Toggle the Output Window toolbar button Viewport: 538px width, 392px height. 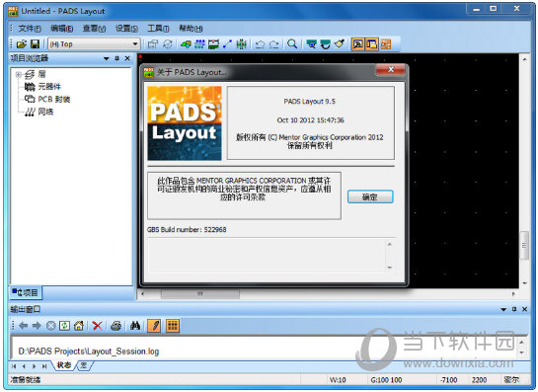coord(358,43)
